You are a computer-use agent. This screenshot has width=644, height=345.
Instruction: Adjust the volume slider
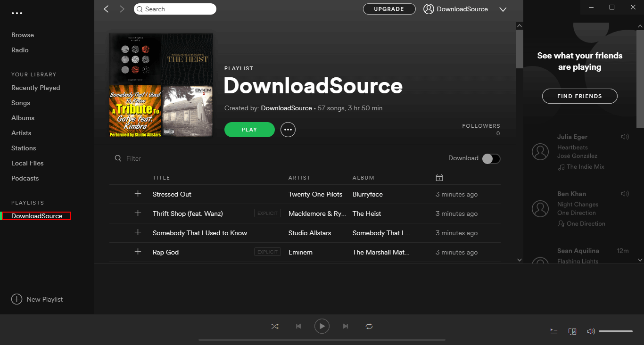[x=616, y=331]
